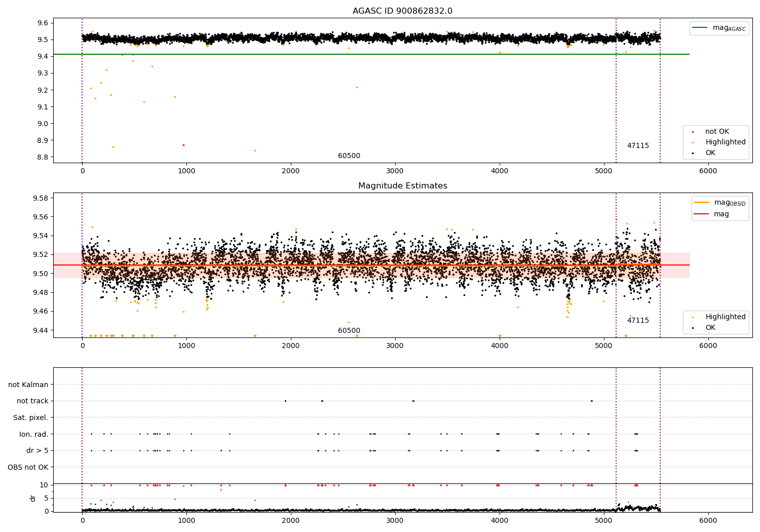Click the 'mag' legend label under mag OBSID
The height and width of the screenshot is (532, 760).
tap(721, 214)
